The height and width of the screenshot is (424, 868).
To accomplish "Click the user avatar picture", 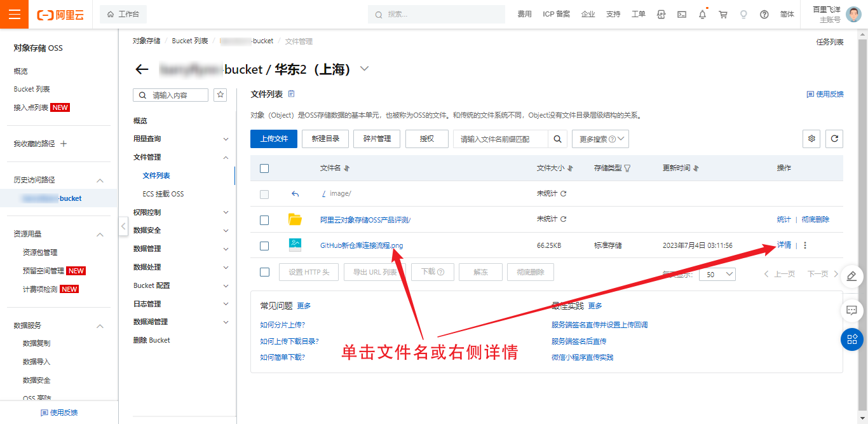I will click(853, 14).
